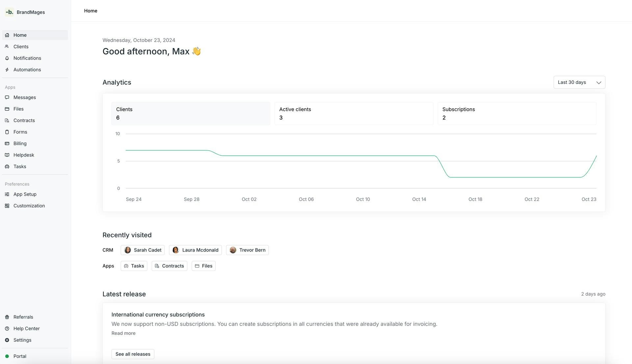Click the Messages chat bubble icon

tap(7, 97)
